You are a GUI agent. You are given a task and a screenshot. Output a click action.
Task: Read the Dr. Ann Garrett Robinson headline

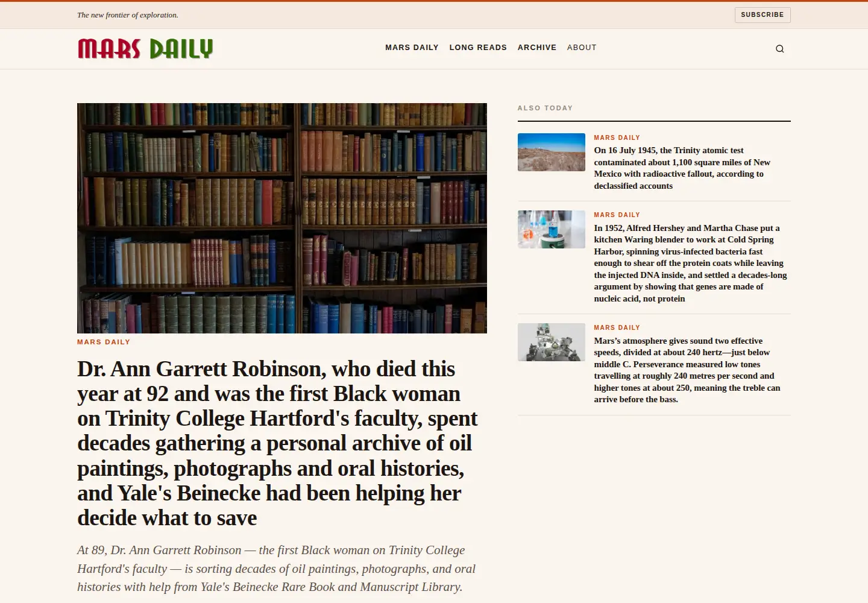coord(278,443)
